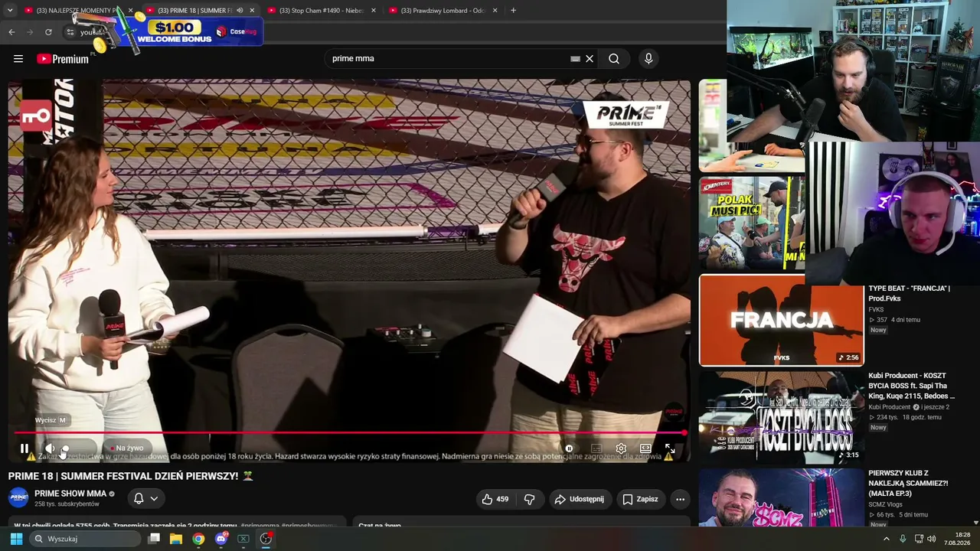Open the Windows Start menu
The width and height of the screenshot is (980, 551).
(x=16, y=539)
